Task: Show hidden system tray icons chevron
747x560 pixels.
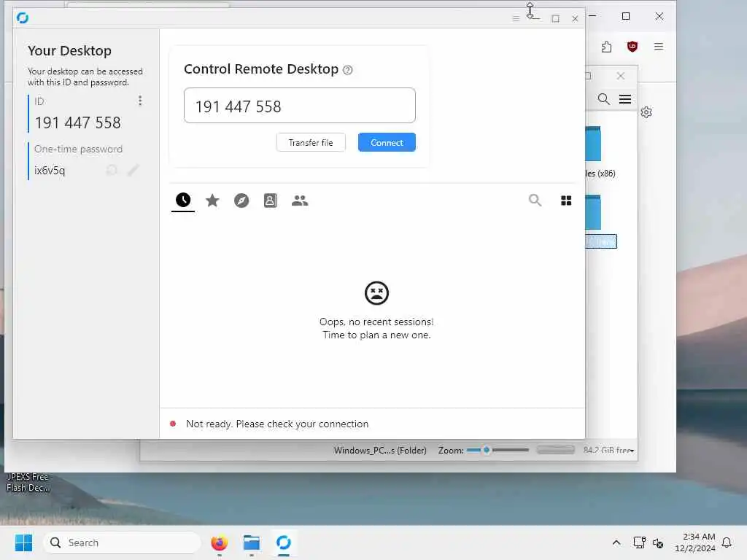Action: pyautogui.click(x=616, y=542)
